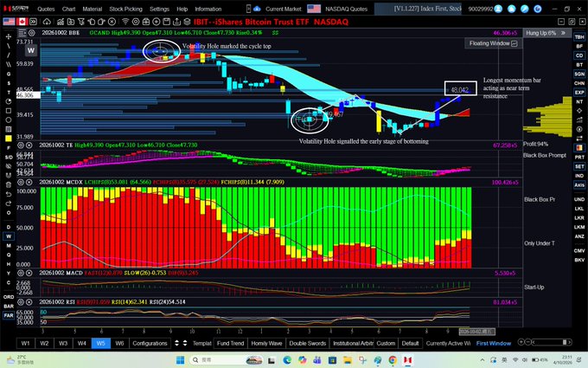
Task: Open the NASDAQ Quotes dropdown
Action: pos(346,9)
